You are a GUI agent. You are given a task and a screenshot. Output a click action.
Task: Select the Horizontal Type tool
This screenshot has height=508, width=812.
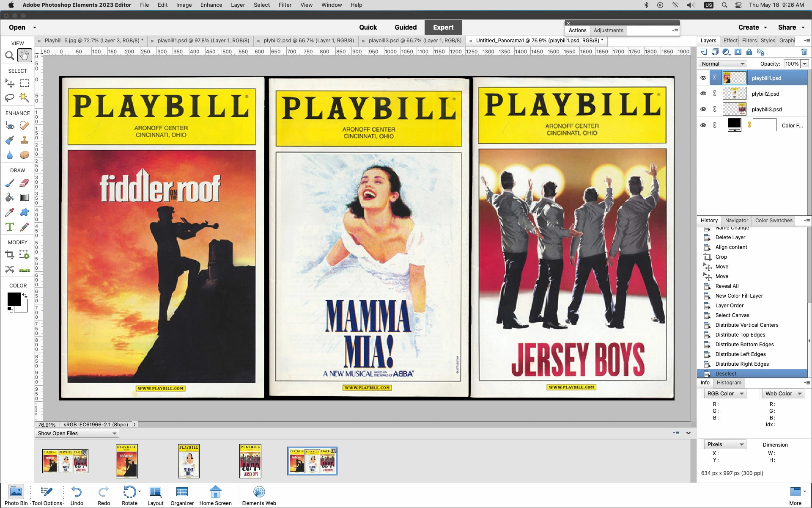coord(9,227)
